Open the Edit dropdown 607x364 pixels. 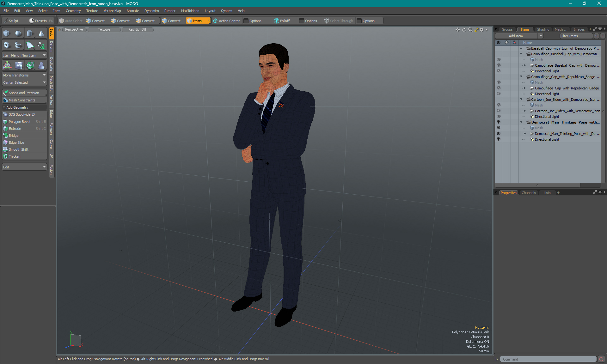24,167
